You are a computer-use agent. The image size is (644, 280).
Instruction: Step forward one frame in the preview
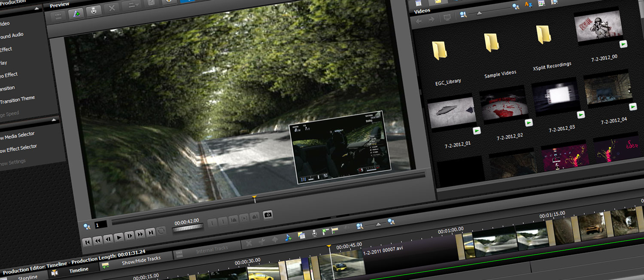tap(129, 235)
